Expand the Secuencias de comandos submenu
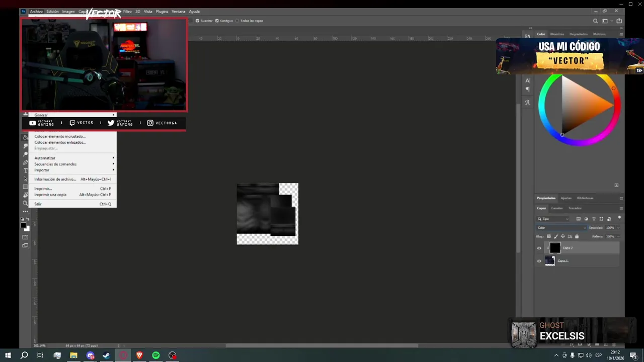Image resolution: width=644 pixels, height=362 pixels. (x=72, y=164)
